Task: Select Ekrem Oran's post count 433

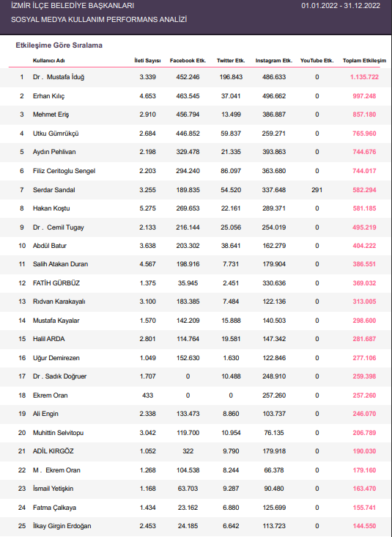Action: 147,395
